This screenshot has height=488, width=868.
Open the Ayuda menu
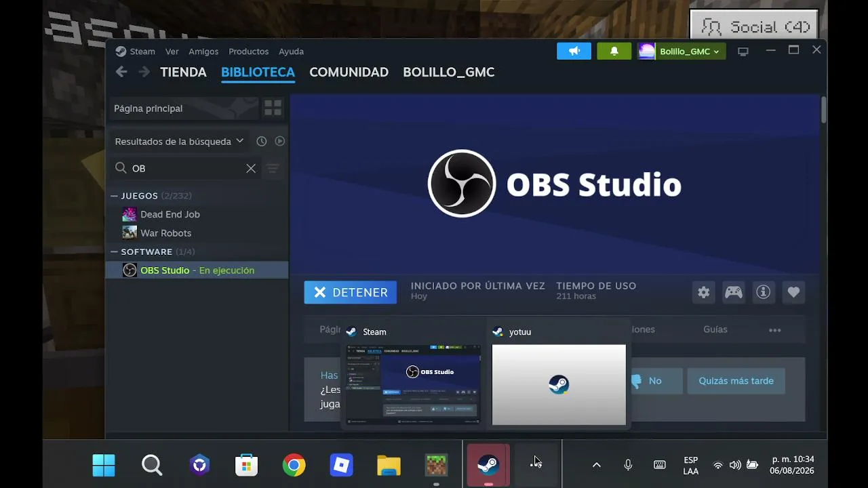coord(291,52)
